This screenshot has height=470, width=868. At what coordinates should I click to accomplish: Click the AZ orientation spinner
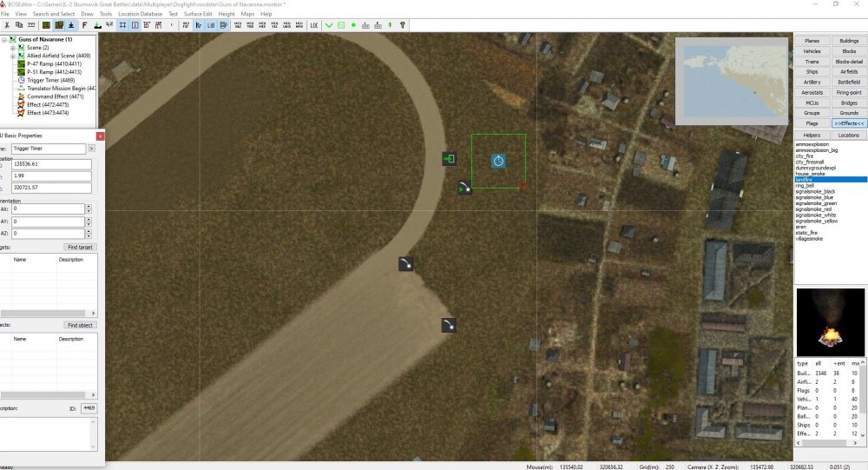(88, 234)
